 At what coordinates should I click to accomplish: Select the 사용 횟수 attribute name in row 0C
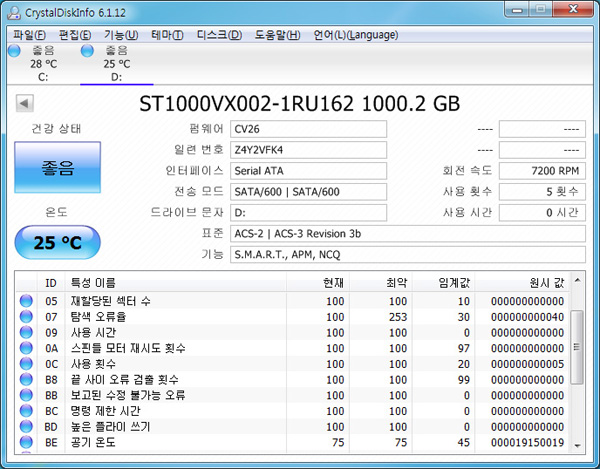(93, 364)
